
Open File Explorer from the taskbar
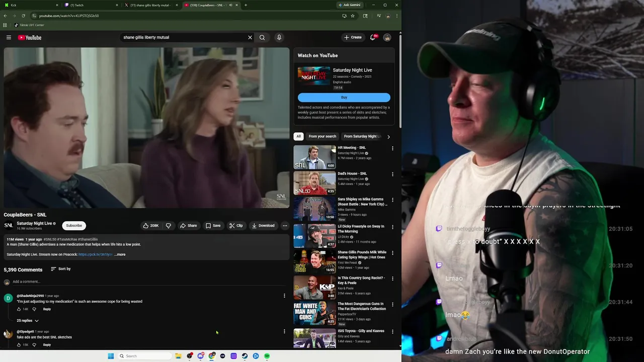tap(178, 356)
